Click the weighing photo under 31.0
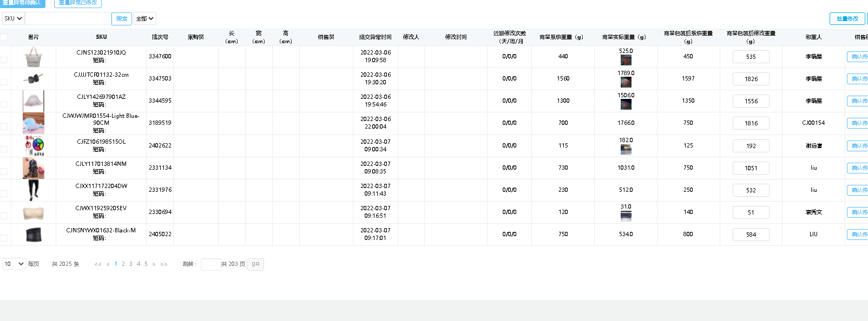Image resolution: width=868 pixels, height=321 pixels. [626, 216]
